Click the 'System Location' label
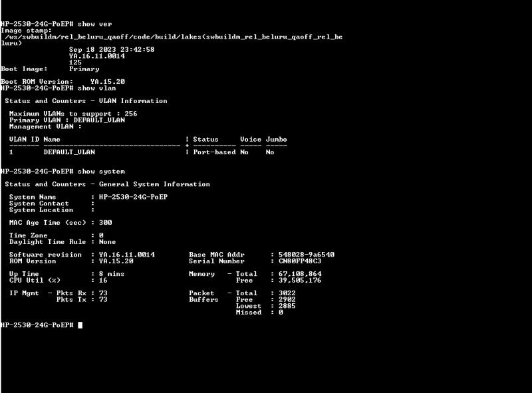 click(41, 210)
